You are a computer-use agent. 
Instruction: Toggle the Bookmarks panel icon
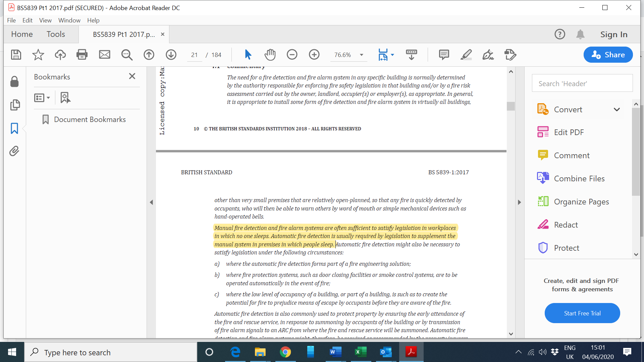[x=14, y=128]
